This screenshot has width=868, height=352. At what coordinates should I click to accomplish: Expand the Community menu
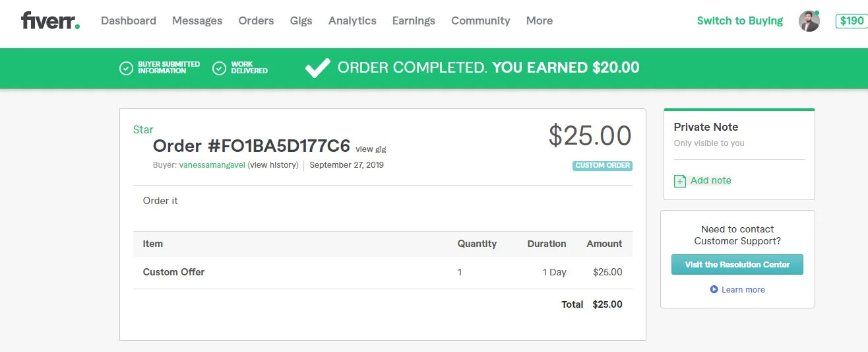[x=480, y=20]
